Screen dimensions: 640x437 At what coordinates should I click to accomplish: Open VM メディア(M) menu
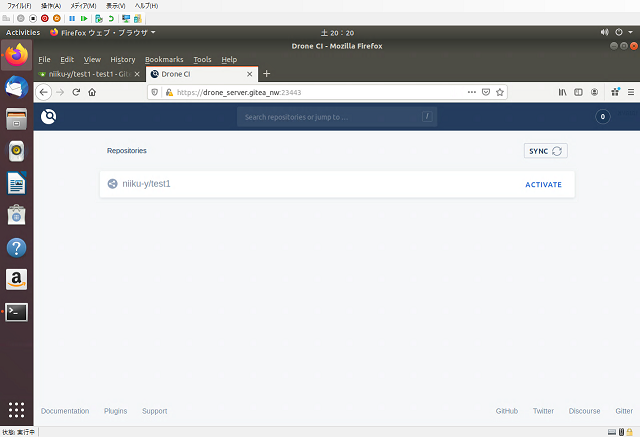(83, 6)
